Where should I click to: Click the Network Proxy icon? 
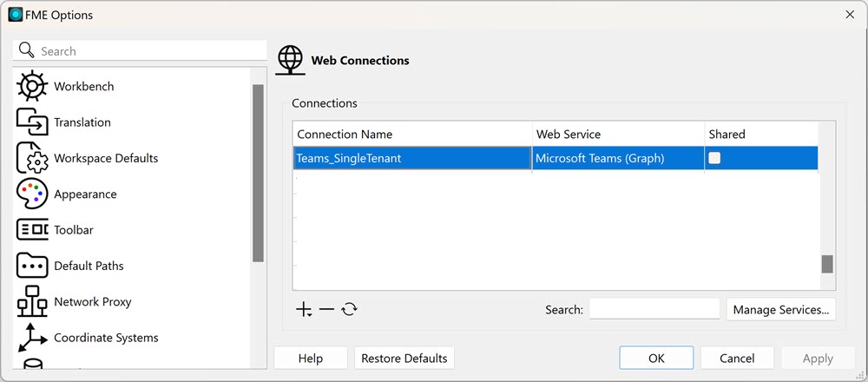coord(32,302)
